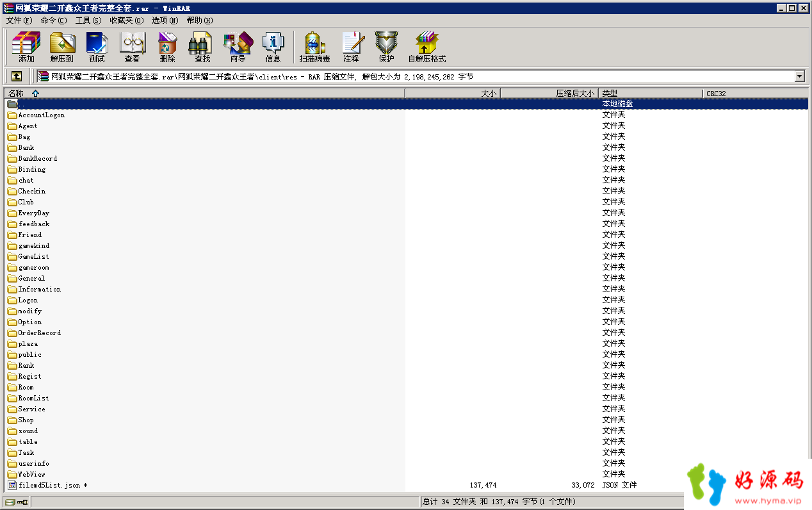Open the Tools (工具) menu

pos(88,21)
